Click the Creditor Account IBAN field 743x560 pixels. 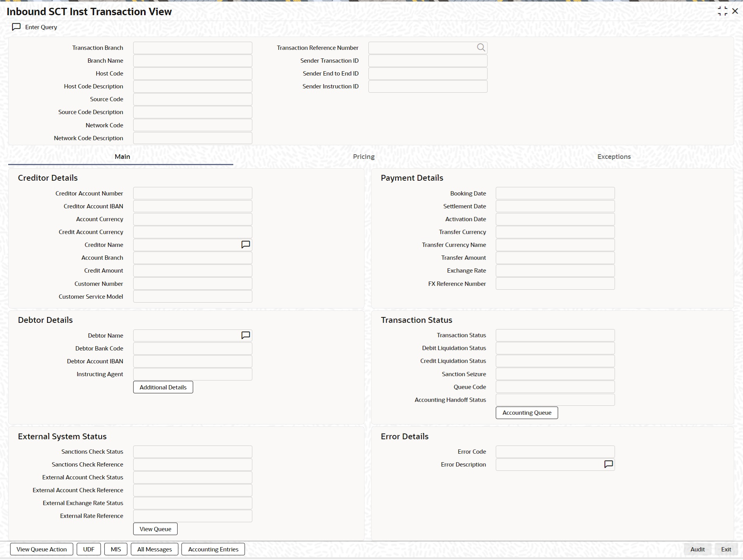pos(193,206)
